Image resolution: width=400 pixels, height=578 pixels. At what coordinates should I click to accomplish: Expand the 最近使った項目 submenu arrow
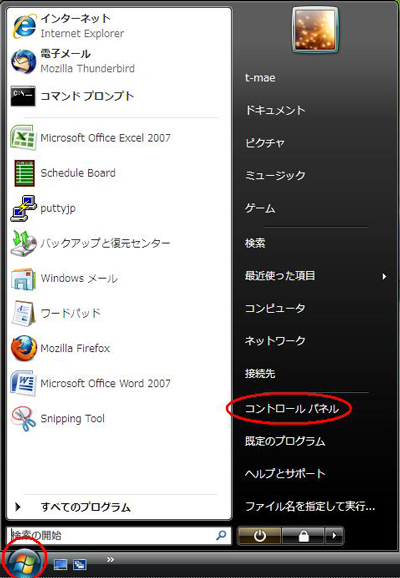[384, 276]
